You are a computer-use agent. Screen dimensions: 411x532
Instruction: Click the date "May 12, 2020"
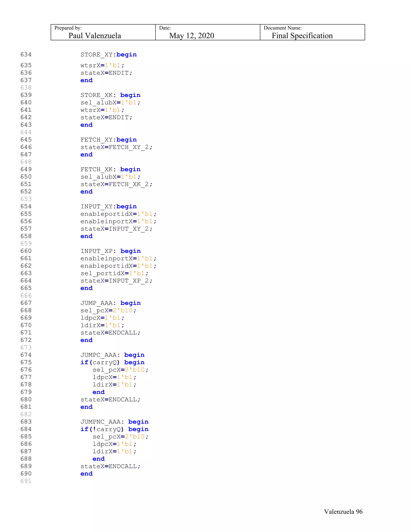(x=192, y=36)
